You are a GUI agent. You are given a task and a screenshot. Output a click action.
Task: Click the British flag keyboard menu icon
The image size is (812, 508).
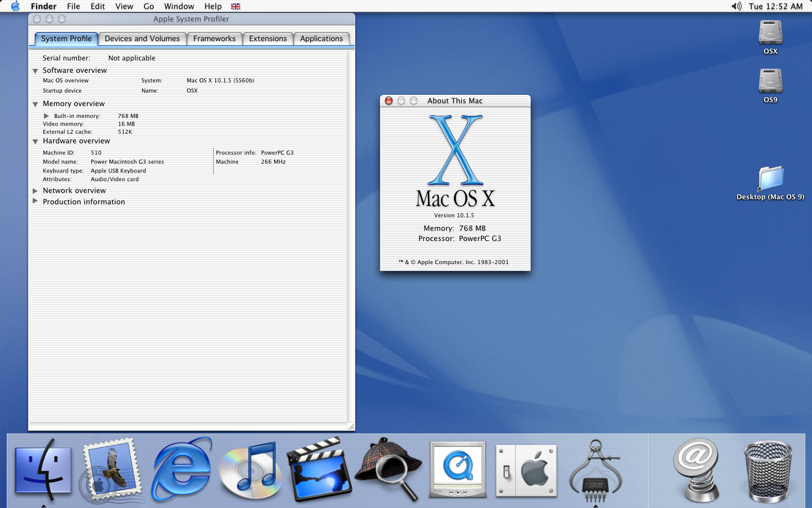(x=236, y=6)
